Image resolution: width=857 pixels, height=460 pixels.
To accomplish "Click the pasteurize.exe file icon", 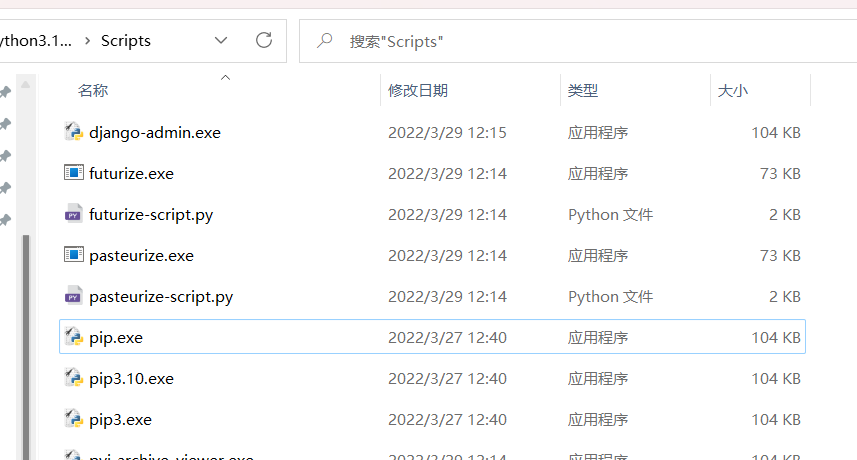I will [73, 255].
